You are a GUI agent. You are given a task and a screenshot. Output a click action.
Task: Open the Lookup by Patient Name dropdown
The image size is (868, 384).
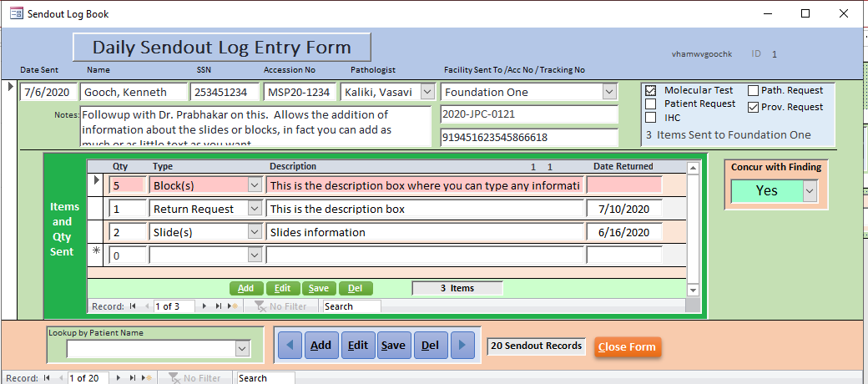click(242, 348)
